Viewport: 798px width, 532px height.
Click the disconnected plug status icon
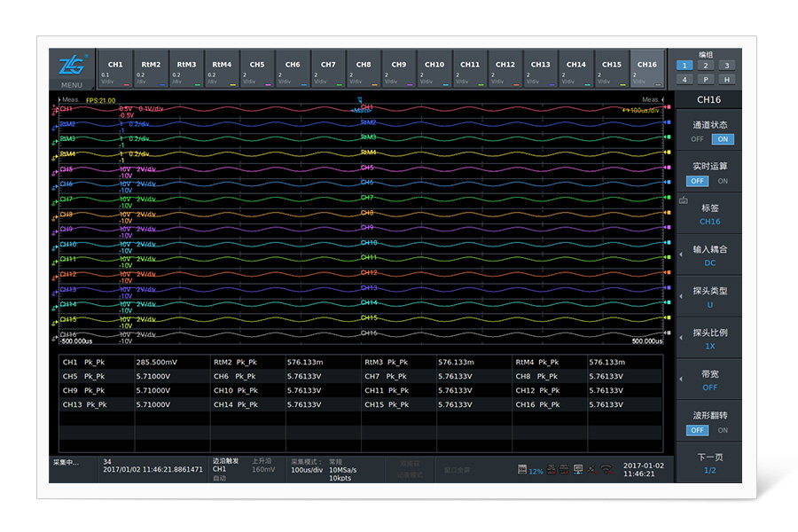point(592,469)
